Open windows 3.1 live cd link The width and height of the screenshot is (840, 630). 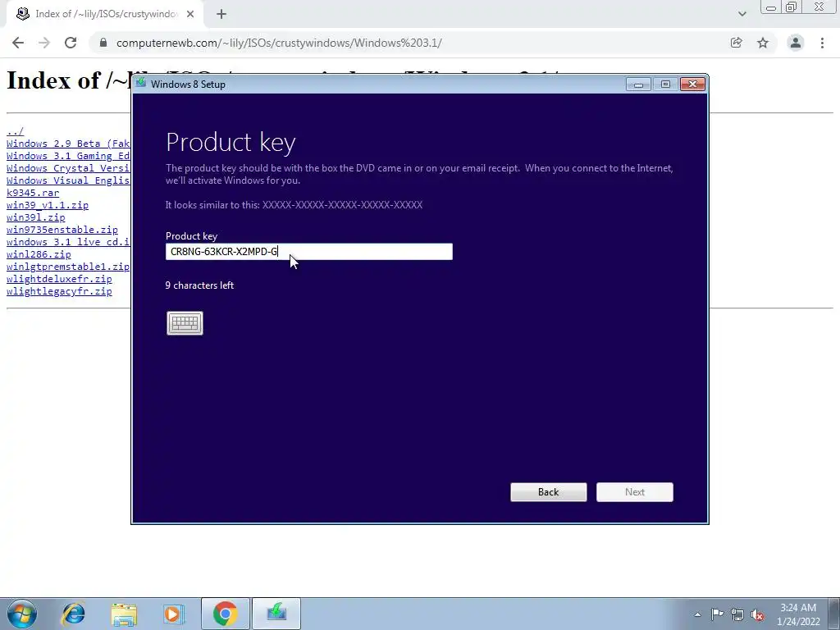pyautogui.click(x=68, y=242)
